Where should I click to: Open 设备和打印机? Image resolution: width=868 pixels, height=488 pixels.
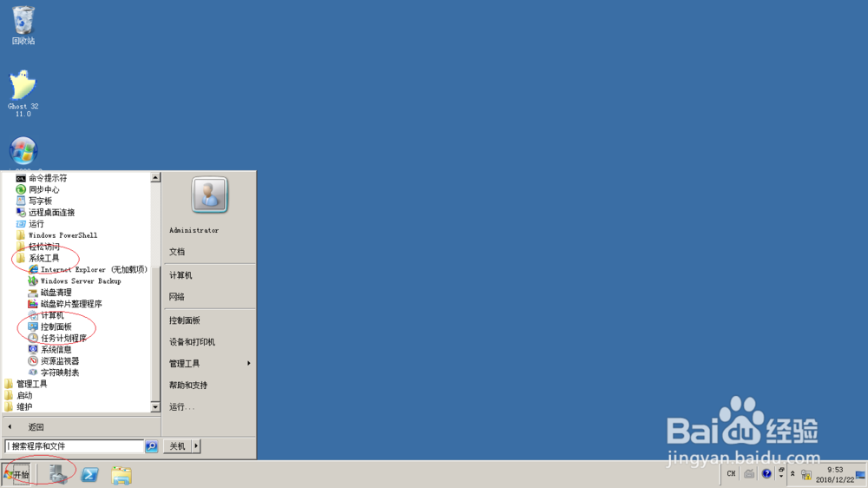[192, 342]
